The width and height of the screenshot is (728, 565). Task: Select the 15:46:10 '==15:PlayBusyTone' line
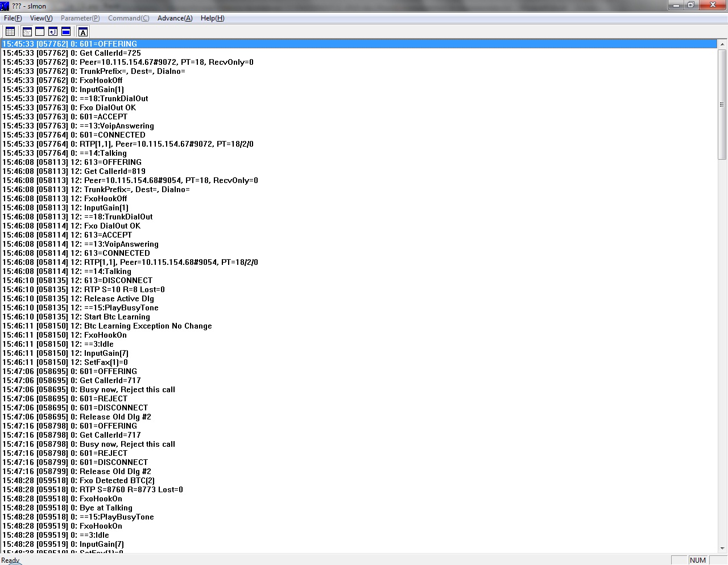[359, 308]
